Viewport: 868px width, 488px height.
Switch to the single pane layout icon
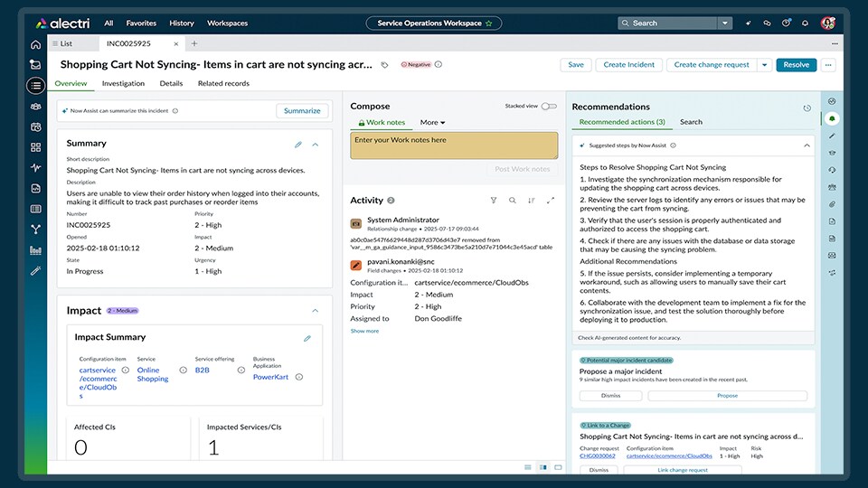[558, 467]
